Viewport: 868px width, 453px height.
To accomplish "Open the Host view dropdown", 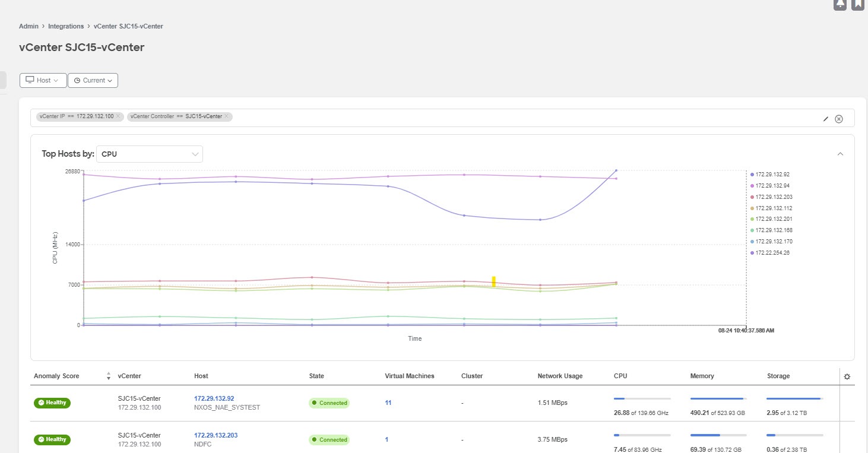I will point(42,80).
